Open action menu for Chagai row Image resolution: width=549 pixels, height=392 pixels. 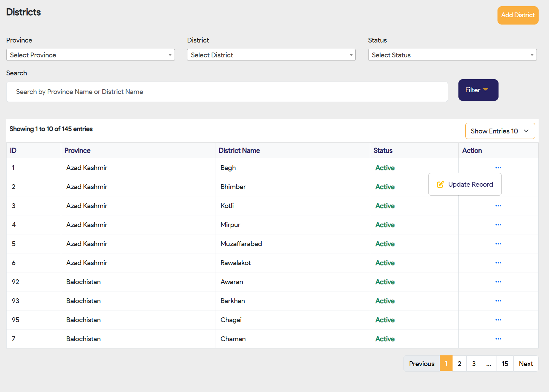click(498, 320)
